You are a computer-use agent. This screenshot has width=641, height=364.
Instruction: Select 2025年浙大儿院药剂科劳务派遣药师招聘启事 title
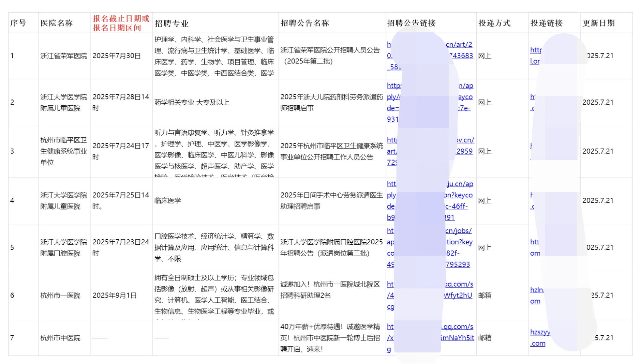(332, 103)
